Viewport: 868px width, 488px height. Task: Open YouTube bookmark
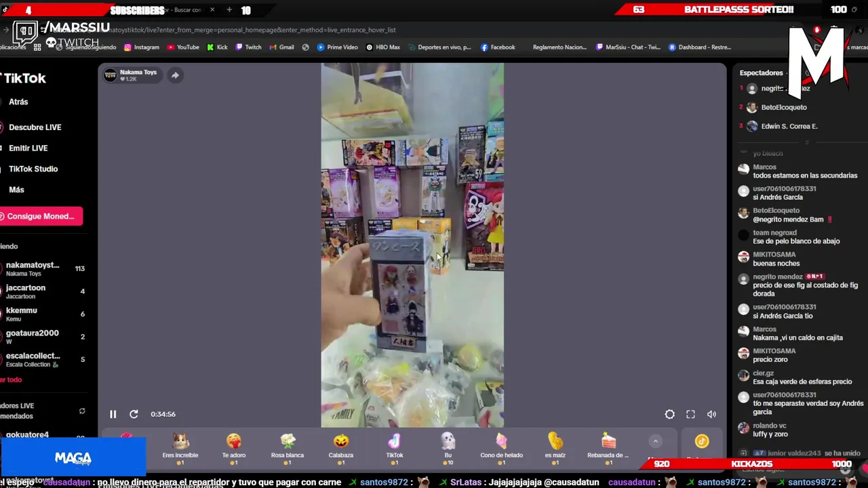183,47
